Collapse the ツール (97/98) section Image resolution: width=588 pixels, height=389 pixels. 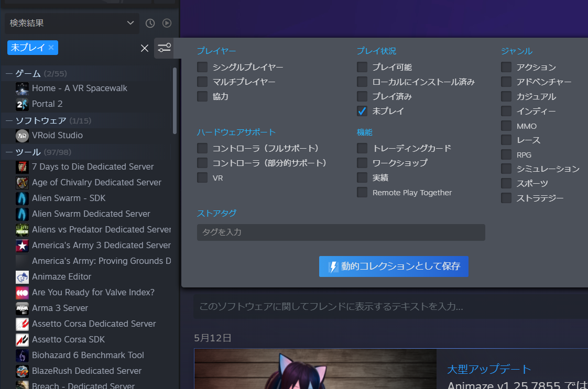9,152
